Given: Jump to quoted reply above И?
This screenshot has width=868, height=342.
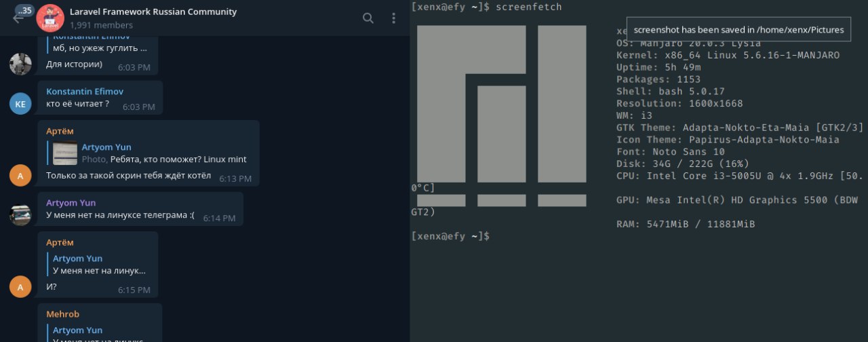Looking at the screenshot, I should [99, 265].
